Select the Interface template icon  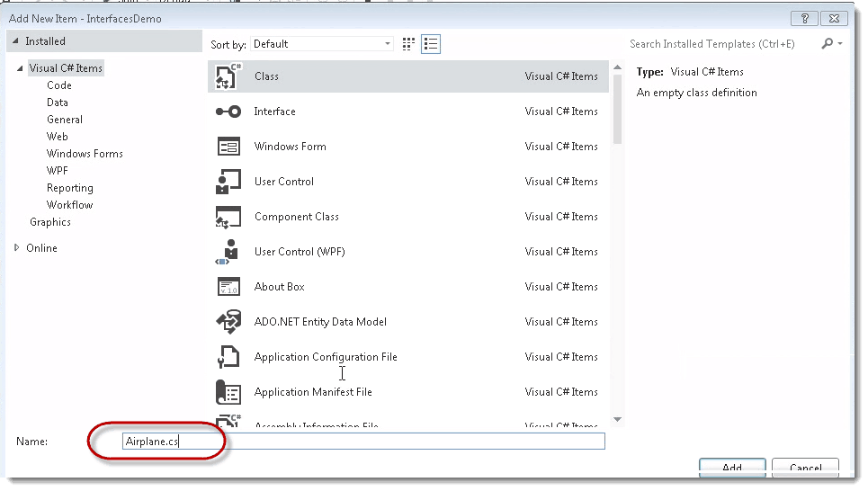pos(228,112)
